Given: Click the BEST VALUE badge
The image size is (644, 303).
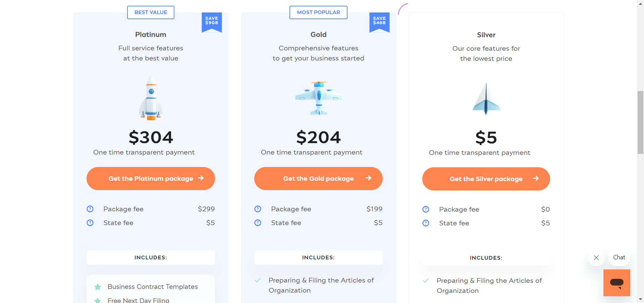Looking at the screenshot, I should pyautogui.click(x=151, y=12).
